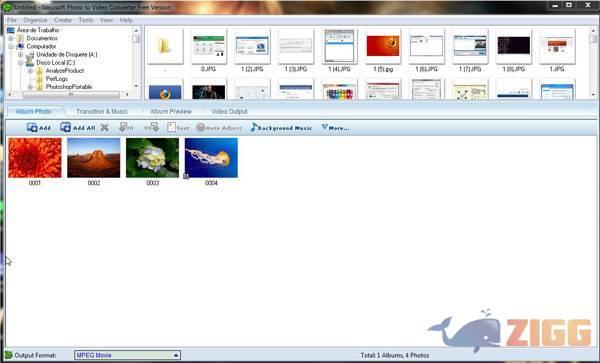Select the 1 (7).JPG thumbnail
The width and height of the screenshot is (600, 363).
[470, 46]
